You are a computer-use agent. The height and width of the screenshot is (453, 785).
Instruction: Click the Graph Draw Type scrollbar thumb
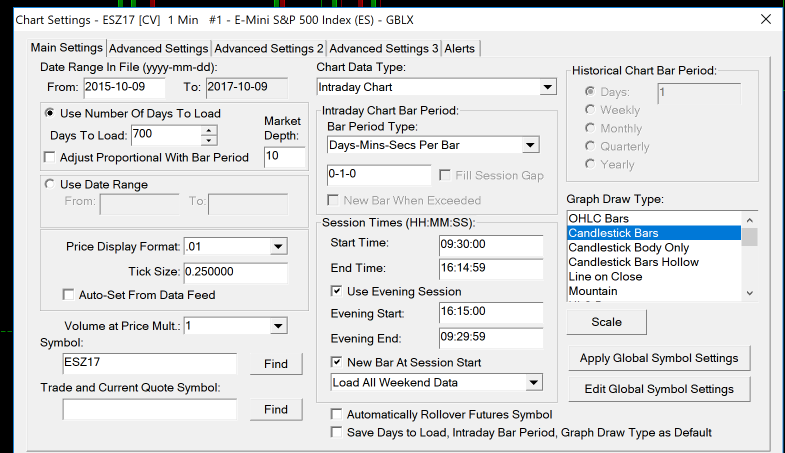pos(749,237)
